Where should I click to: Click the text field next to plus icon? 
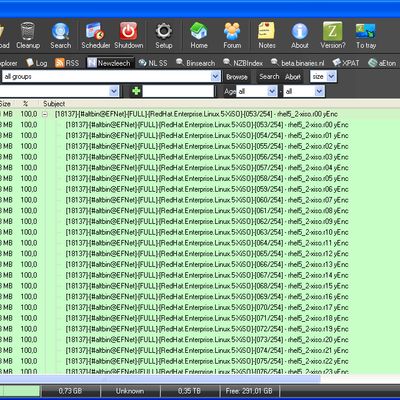click(x=178, y=91)
